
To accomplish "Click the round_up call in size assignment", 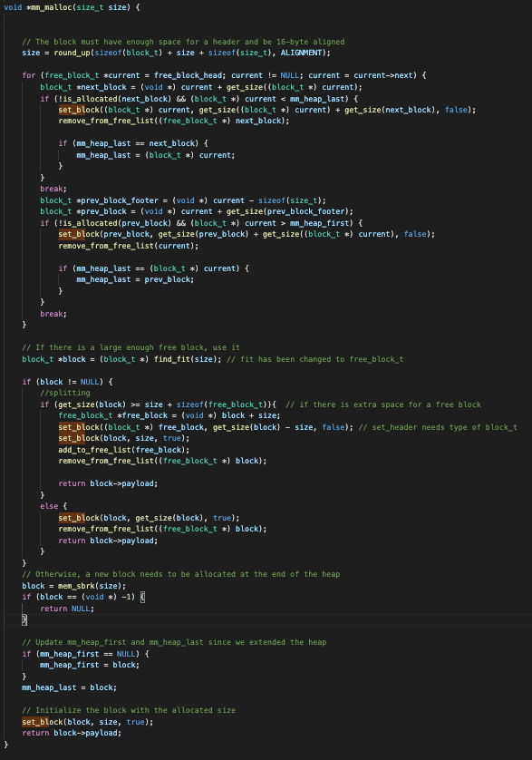I will point(72,53).
